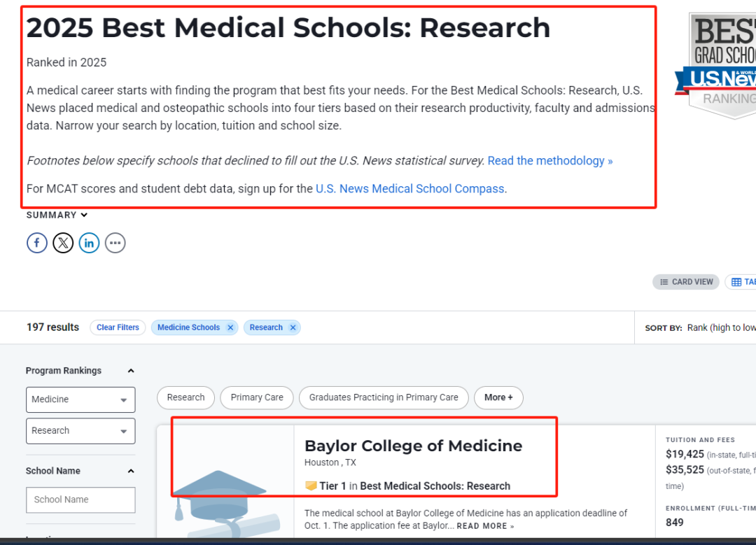The height and width of the screenshot is (545, 756).
Task: Collapse the School Name filter section
Action: [x=131, y=471]
